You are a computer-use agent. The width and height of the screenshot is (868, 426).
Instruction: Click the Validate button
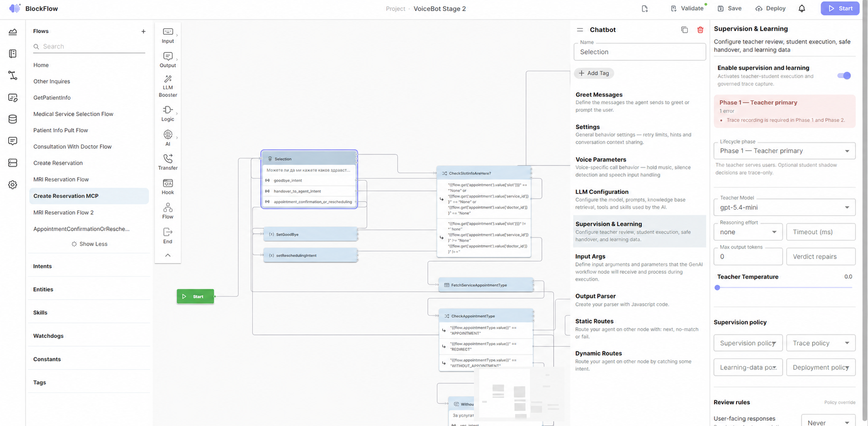[x=688, y=8]
